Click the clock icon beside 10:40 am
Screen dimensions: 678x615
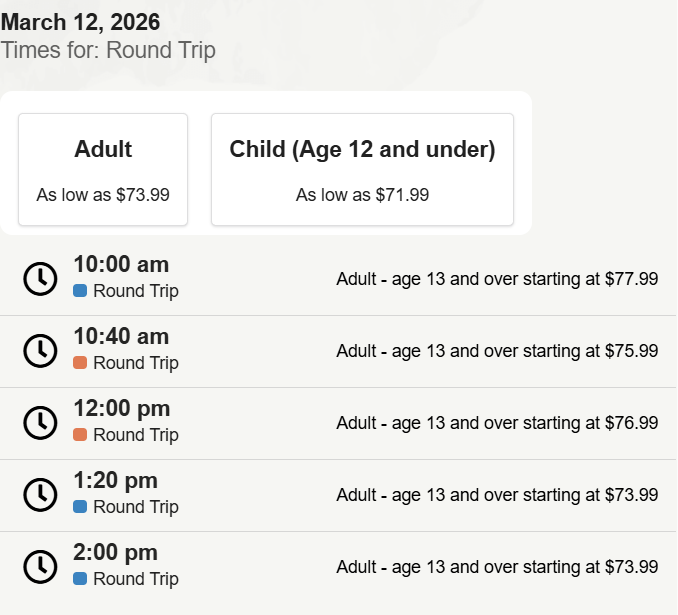pyautogui.click(x=40, y=351)
